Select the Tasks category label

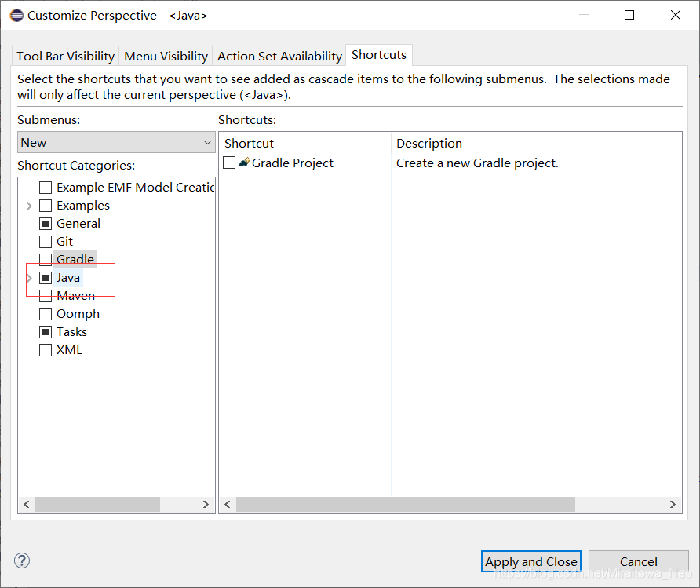[71, 332]
